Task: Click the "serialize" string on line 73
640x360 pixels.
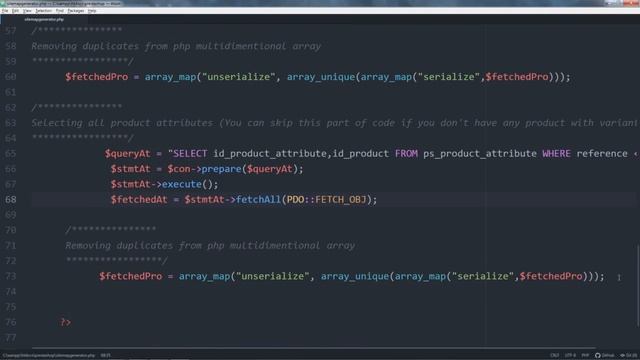Action: tap(482, 276)
